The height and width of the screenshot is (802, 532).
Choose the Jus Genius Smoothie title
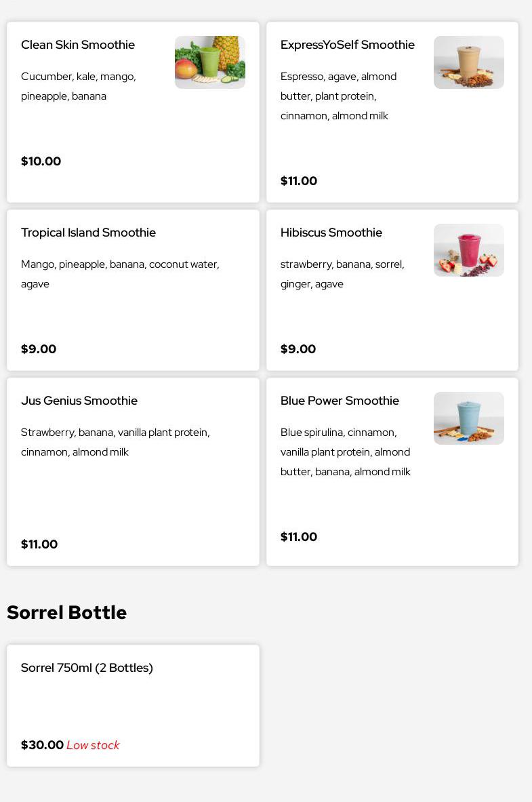[x=79, y=401]
